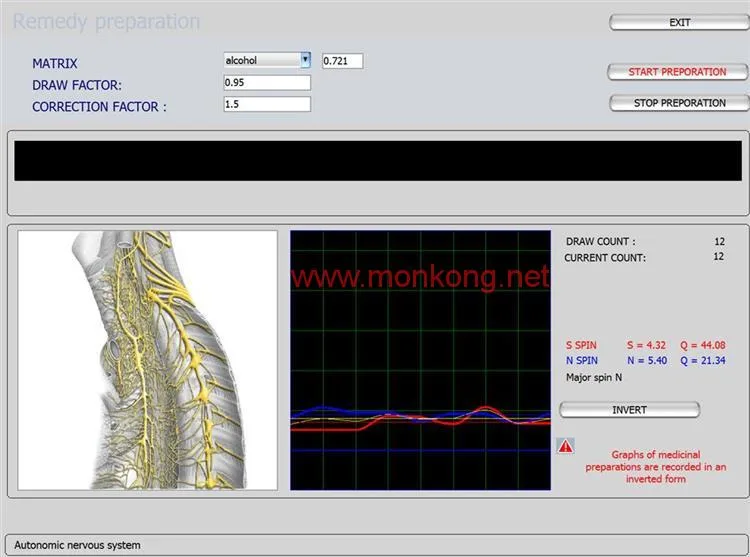This screenshot has width=750, height=557.
Task: Click Autonomic nervous system status text
Action: [77, 545]
